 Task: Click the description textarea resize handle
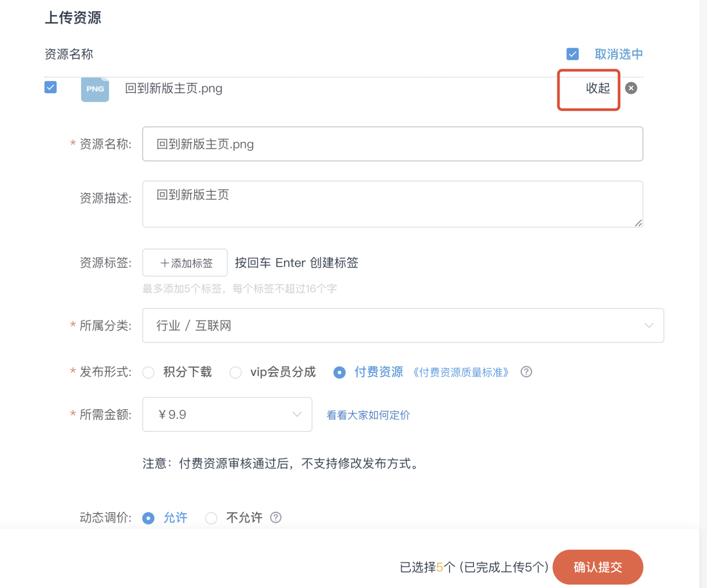tap(638, 223)
